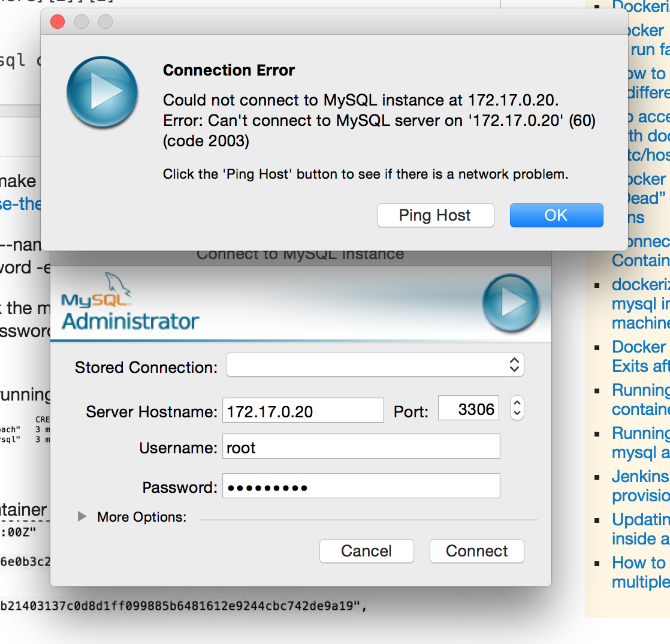670x644 pixels.
Task: Click the play icon in MySQL Administrator header
Action: [511, 303]
